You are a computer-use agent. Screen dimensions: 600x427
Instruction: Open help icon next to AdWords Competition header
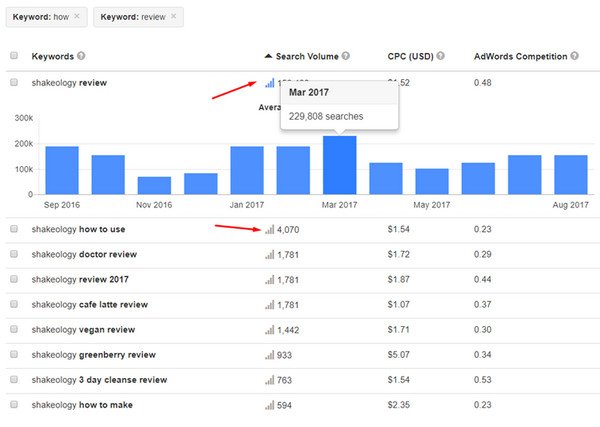click(574, 56)
